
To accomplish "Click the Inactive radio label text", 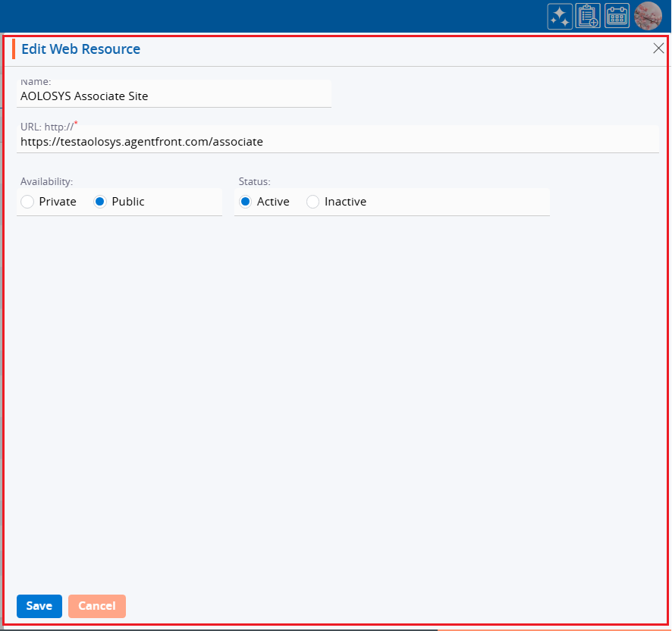I will click(345, 202).
